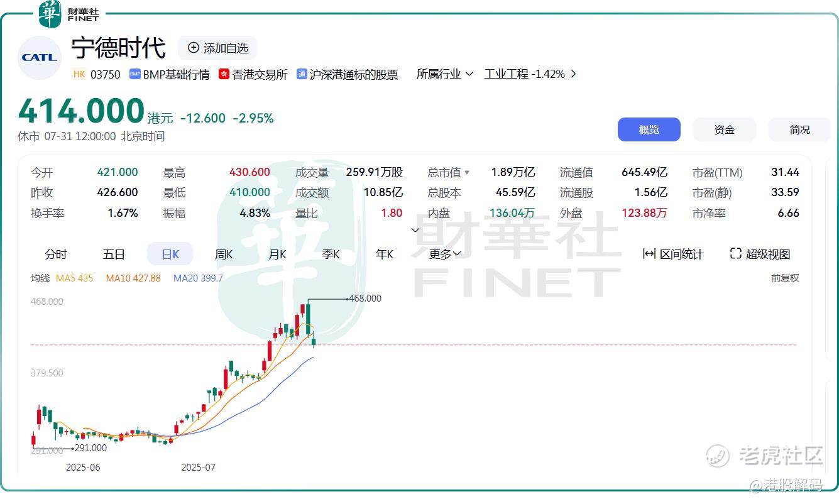The image size is (839, 504).
Task: Select the 分时 chart tab
Action: [x=56, y=254]
